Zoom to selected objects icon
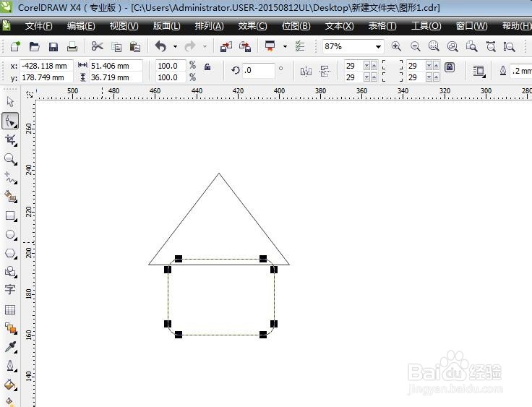The image size is (532, 407). pos(434,46)
